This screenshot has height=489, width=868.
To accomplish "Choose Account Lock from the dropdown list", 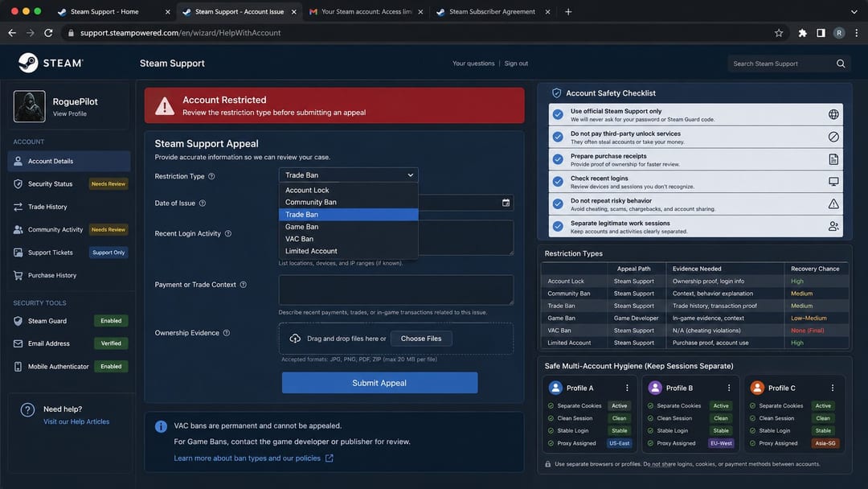I will point(348,190).
